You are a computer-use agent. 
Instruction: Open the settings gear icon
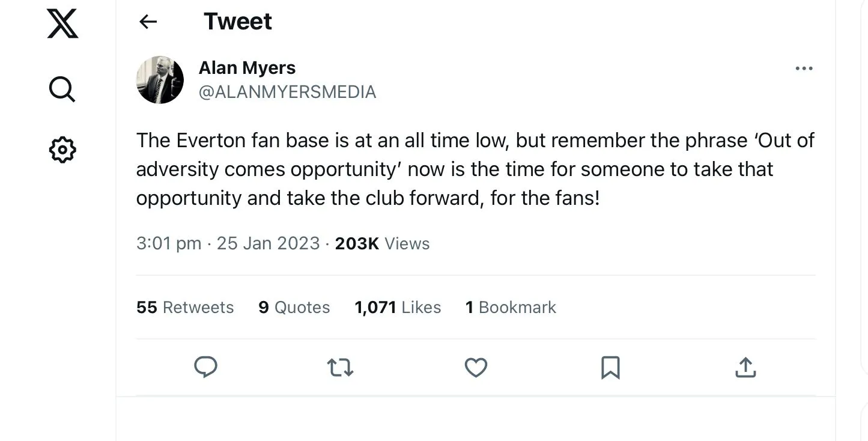tap(62, 150)
